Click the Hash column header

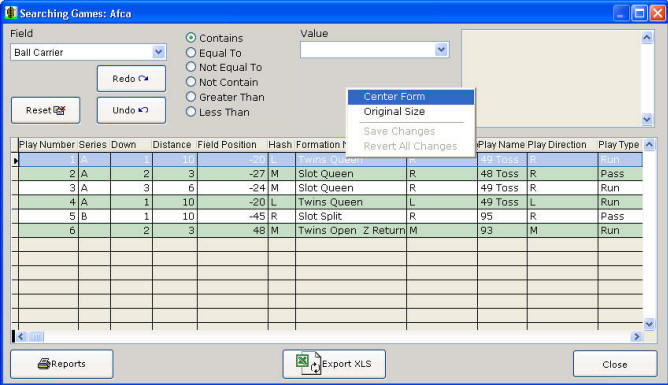[282, 145]
